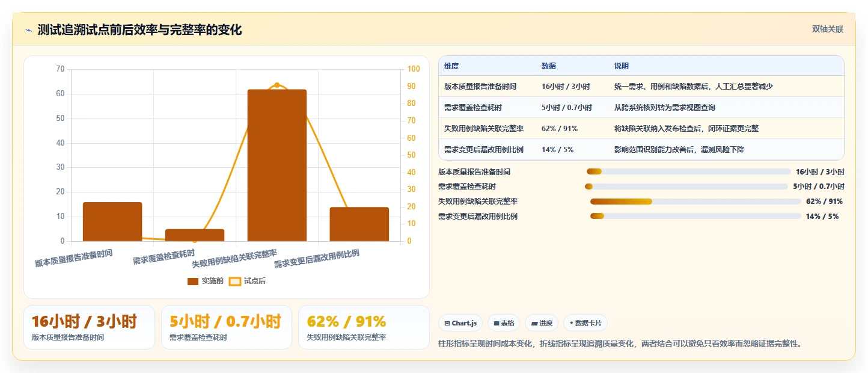The height and width of the screenshot is (373, 868).
Task: Click progress bar for 需求覆盖检查耗时
Action: click(x=686, y=186)
